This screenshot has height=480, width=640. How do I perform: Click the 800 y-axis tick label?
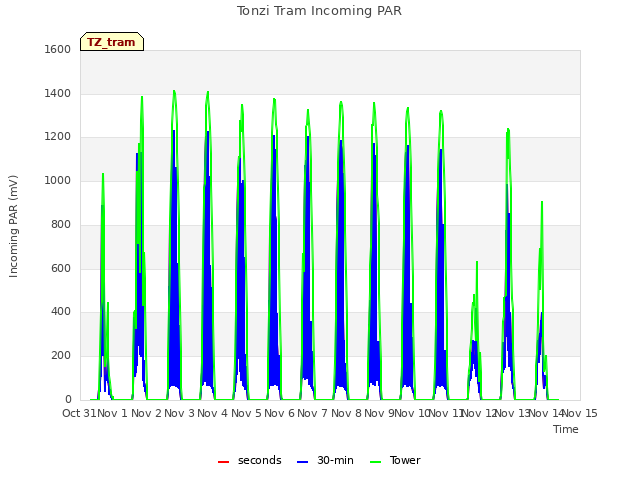click(61, 224)
